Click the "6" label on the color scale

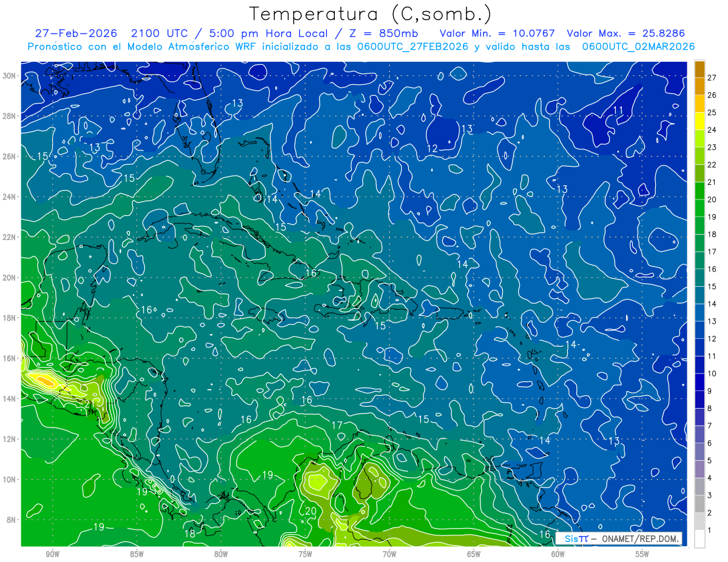point(710,443)
